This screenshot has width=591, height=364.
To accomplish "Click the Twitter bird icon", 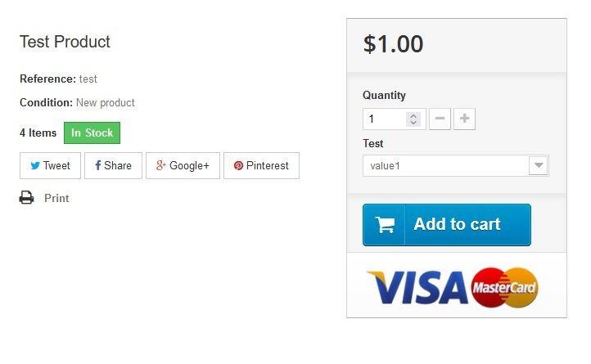I will pyautogui.click(x=35, y=165).
